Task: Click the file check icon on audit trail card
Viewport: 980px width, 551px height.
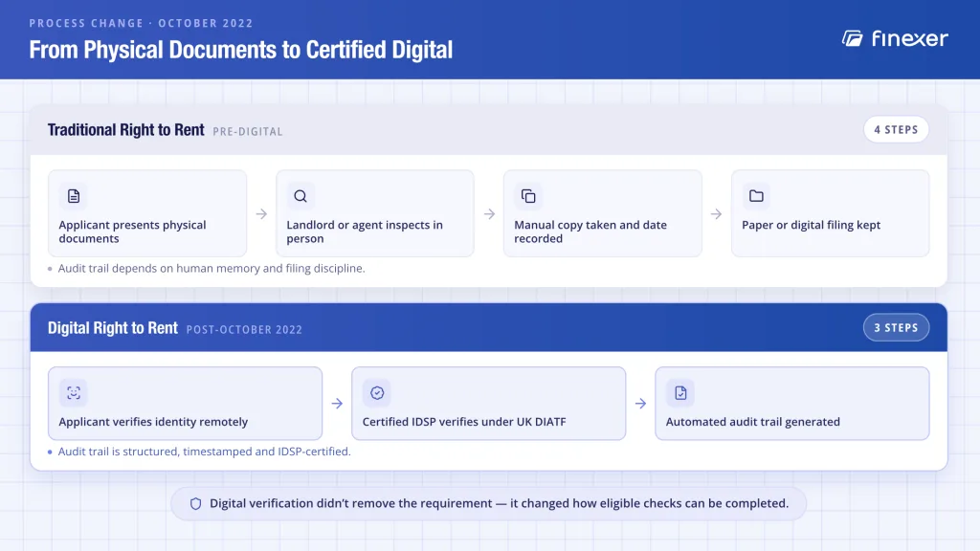Action: (x=680, y=393)
